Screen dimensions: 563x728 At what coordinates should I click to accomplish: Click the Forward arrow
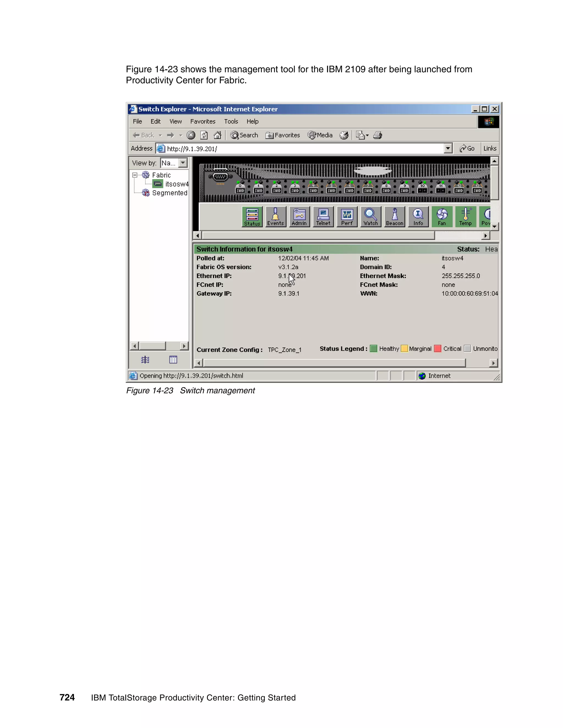click(170, 135)
